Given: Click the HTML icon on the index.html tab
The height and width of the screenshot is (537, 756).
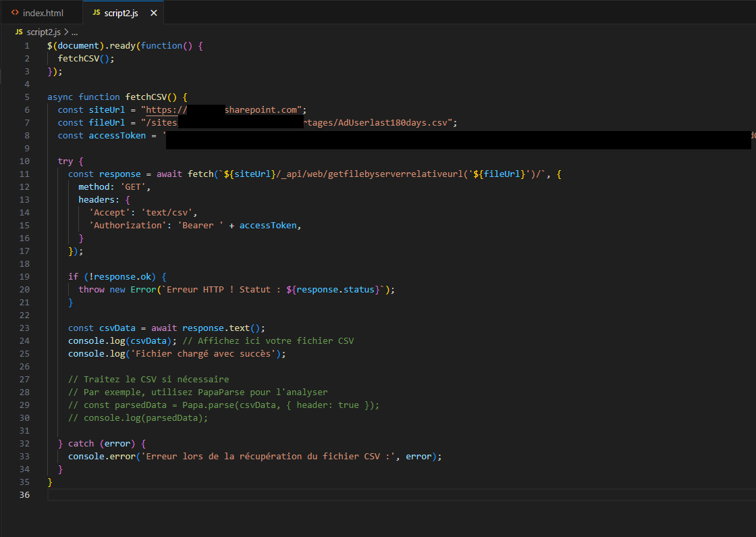Looking at the screenshot, I should point(15,11).
